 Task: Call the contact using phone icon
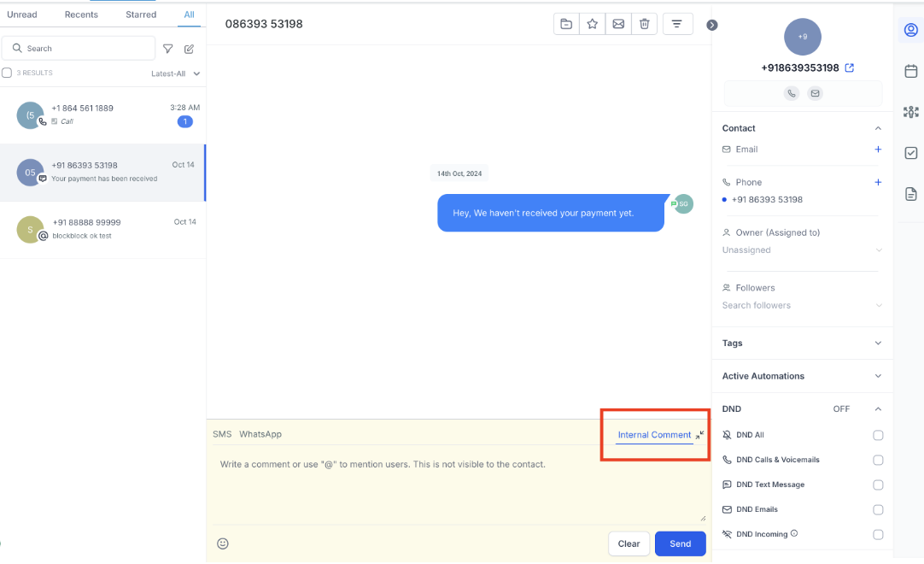pos(792,93)
